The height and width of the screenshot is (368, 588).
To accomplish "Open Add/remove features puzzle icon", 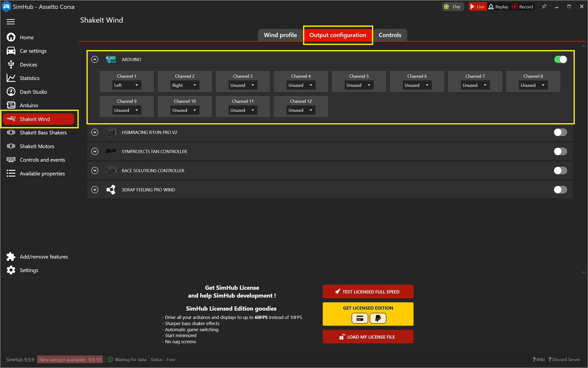I will [x=11, y=257].
